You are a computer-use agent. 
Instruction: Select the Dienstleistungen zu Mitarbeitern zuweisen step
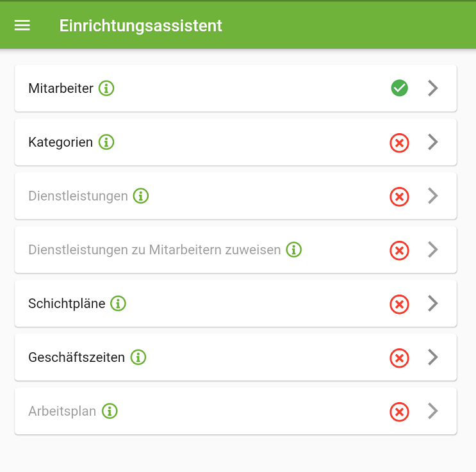pos(236,250)
